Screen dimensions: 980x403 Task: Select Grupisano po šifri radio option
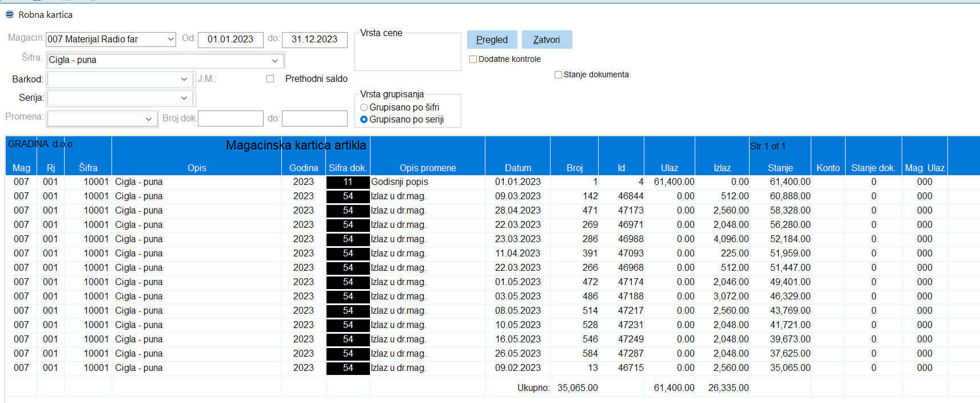364,108
